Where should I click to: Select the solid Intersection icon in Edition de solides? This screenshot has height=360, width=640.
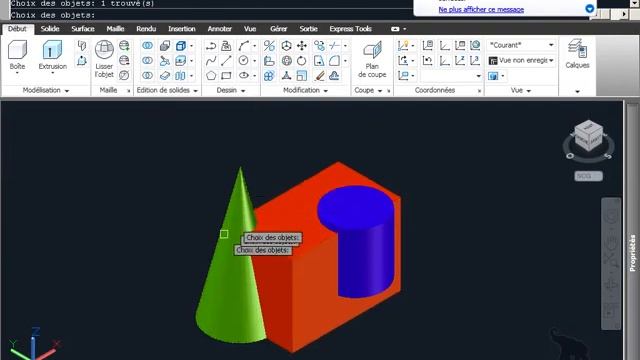[x=147, y=76]
